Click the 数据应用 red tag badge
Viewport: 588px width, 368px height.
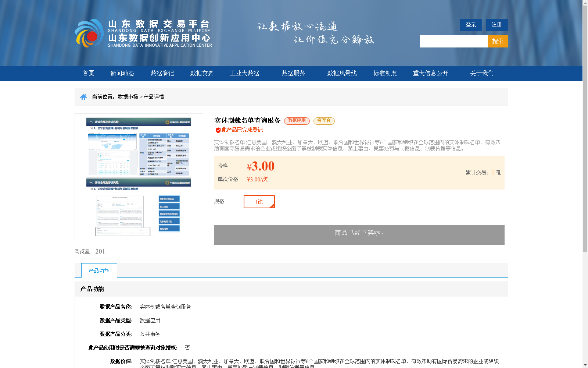tap(297, 121)
